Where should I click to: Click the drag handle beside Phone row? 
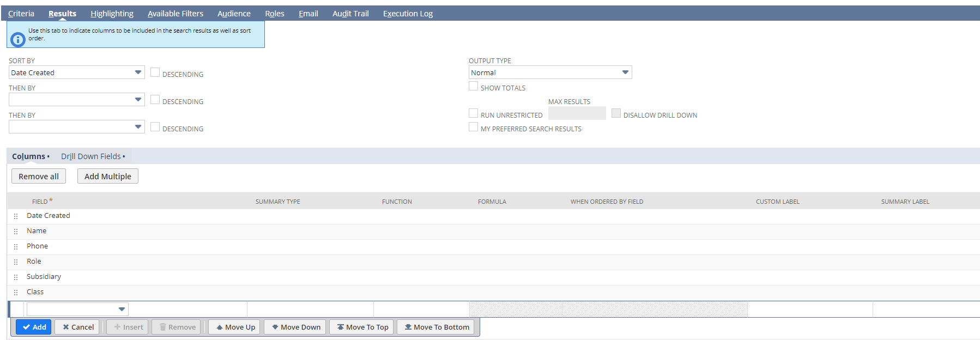click(16, 247)
